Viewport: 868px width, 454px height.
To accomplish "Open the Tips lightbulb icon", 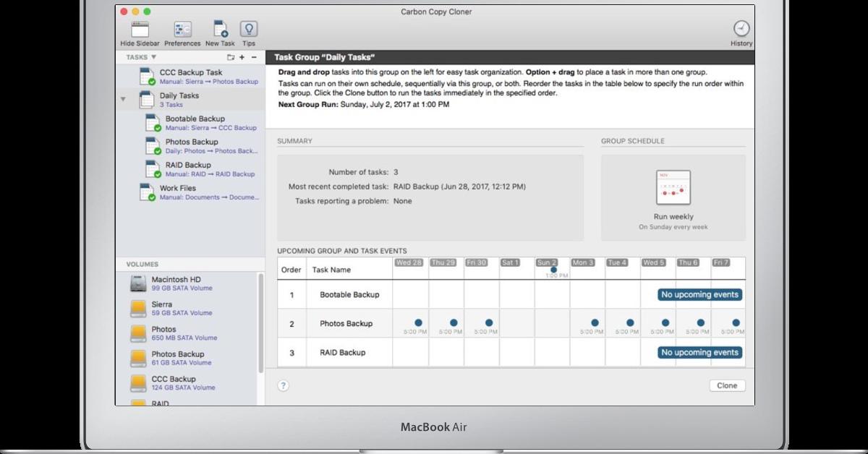I will point(249,30).
